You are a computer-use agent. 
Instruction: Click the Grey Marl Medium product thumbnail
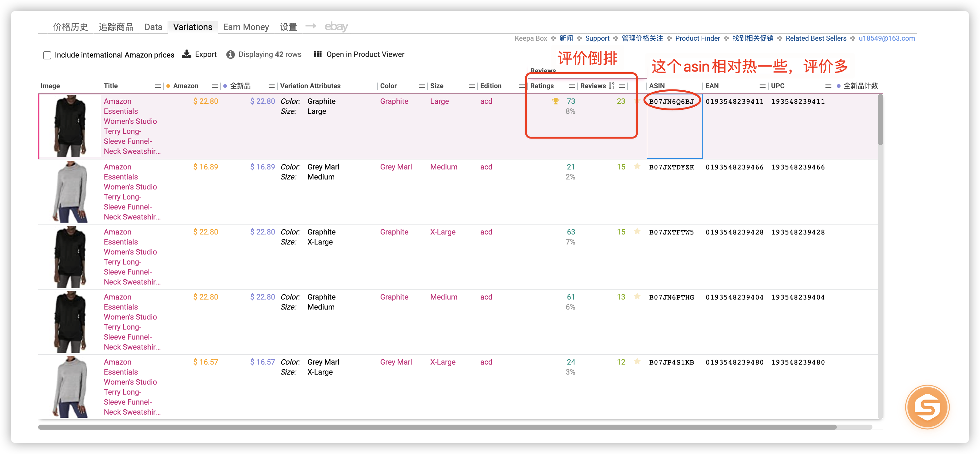70,191
